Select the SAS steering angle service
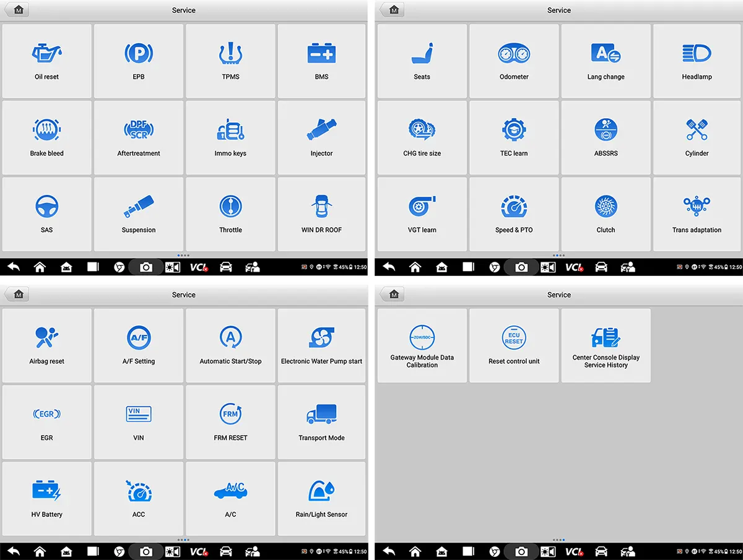Screen dimensions: 743x560 coord(47,214)
